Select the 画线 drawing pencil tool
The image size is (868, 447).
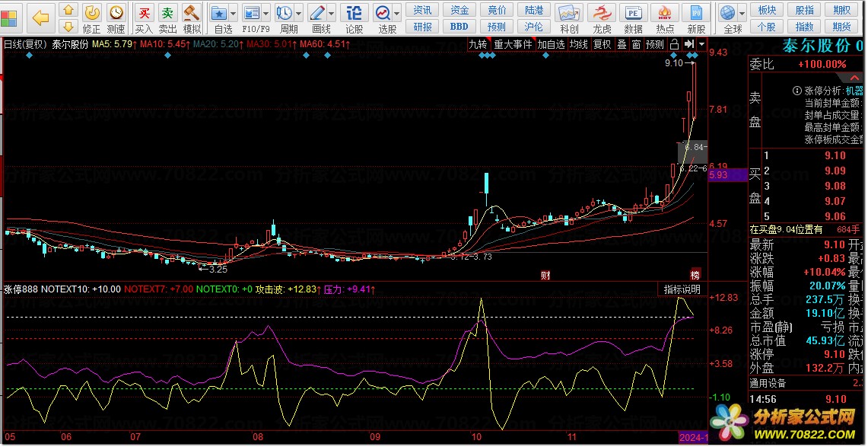click(x=317, y=13)
